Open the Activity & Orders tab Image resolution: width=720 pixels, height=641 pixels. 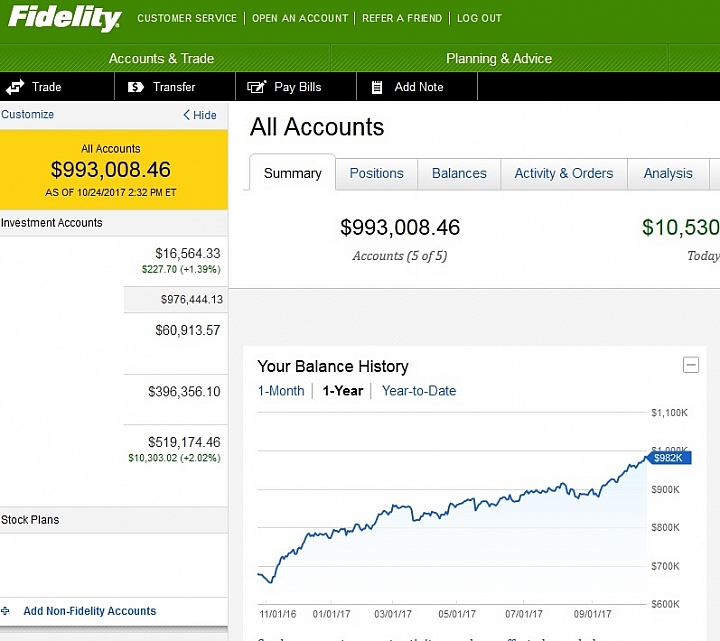563,173
